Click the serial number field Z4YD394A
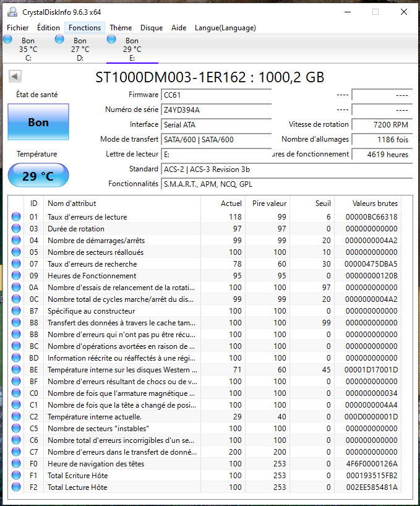This screenshot has height=506, width=420. 216,109
